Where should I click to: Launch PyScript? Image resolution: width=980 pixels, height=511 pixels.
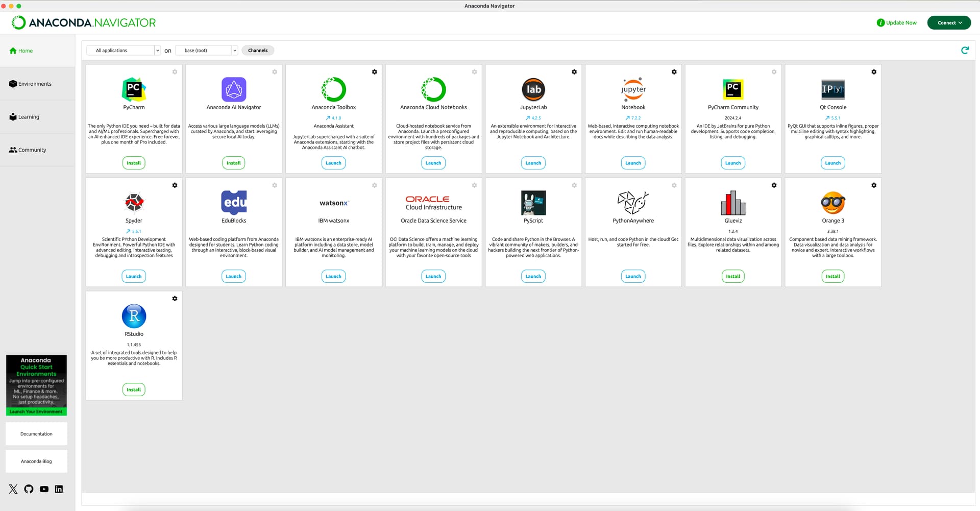click(x=533, y=276)
